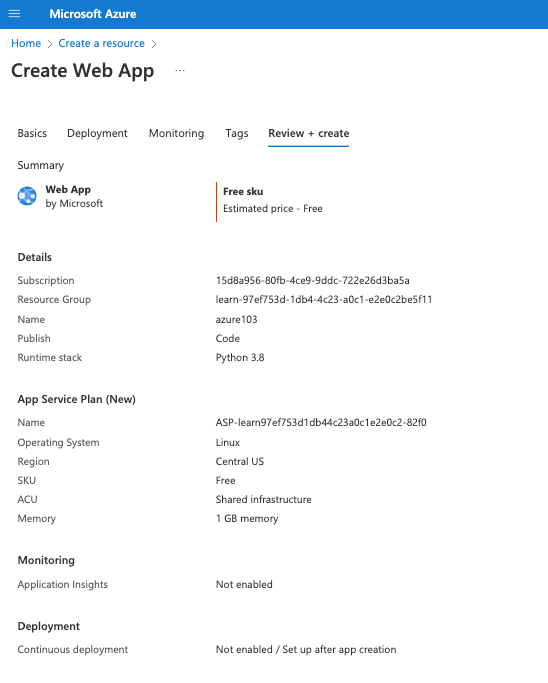
Task: Open the Monitoring tab
Action: tap(176, 133)
